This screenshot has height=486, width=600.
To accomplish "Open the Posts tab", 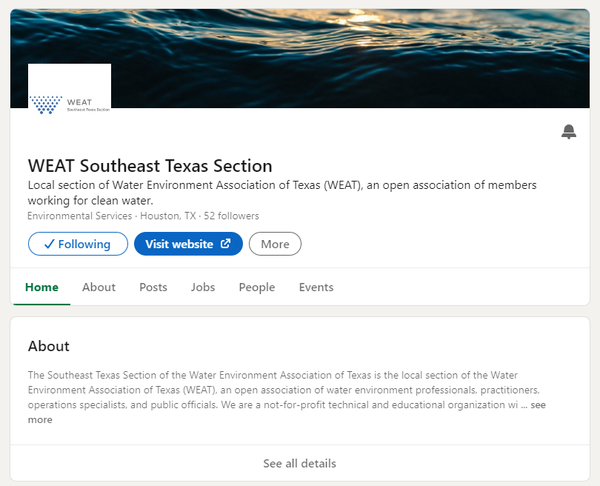I will [153, 287].
